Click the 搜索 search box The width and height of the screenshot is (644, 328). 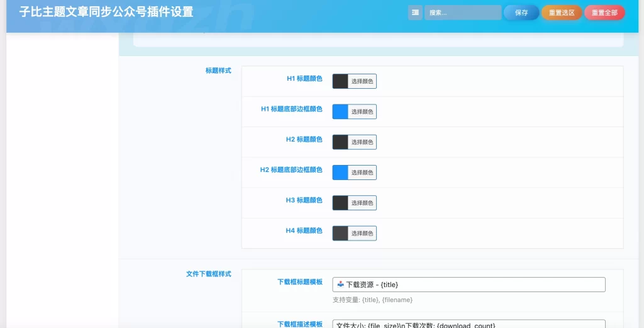tap(462, 13)
